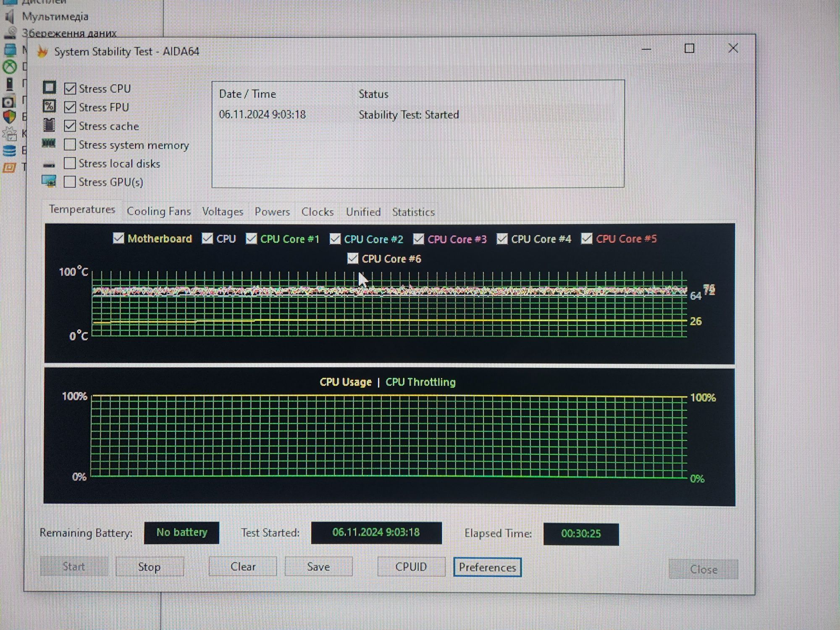Toggle CPU temperature graph checkbox
The width and height of the screenshot is (840, 630).
tap(207, 238)
